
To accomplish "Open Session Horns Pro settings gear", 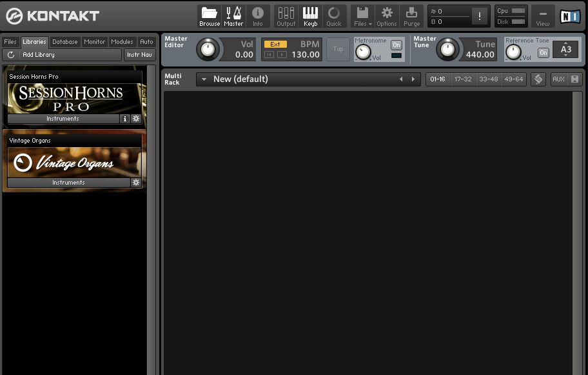I will click(136, 119).
